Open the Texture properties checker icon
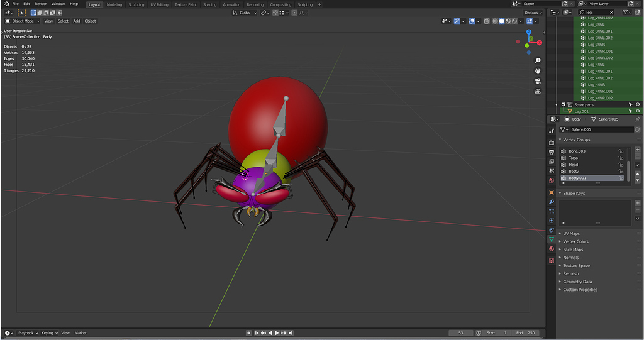644x340 pixels. point(552,260)
